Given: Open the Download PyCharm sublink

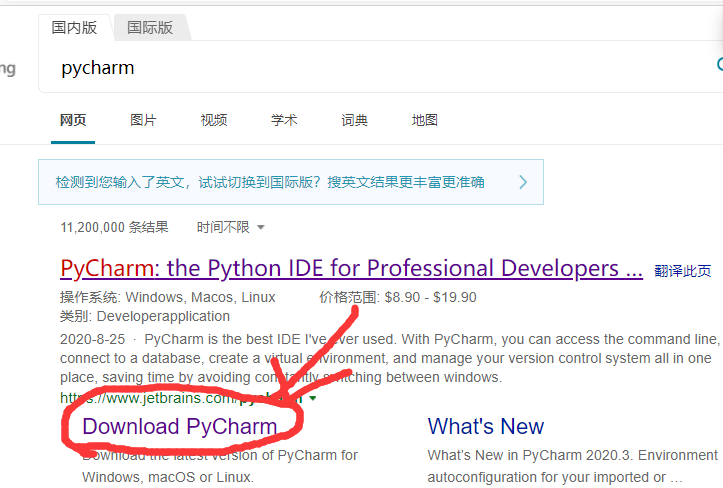Looking at the screenshot, I should click(180, 426).
